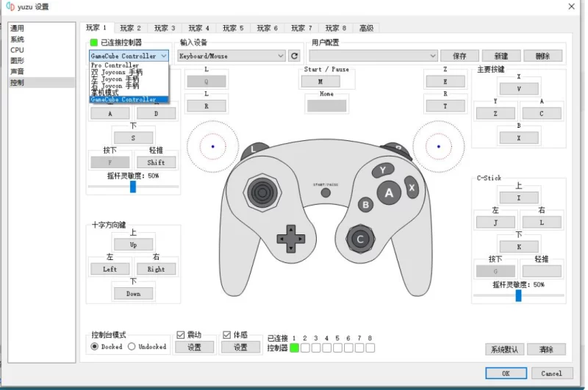
Task: Switch to 玩家 3 tab
Action: 165,28
